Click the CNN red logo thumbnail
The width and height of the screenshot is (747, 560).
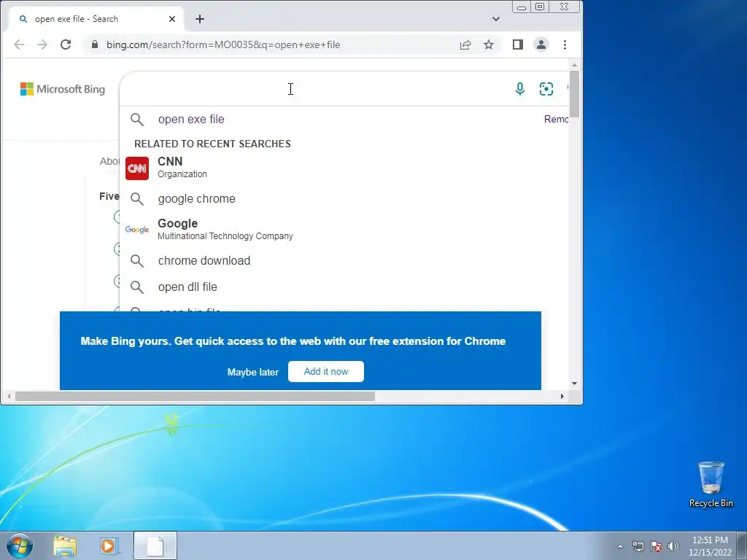(x=137, y=168)
